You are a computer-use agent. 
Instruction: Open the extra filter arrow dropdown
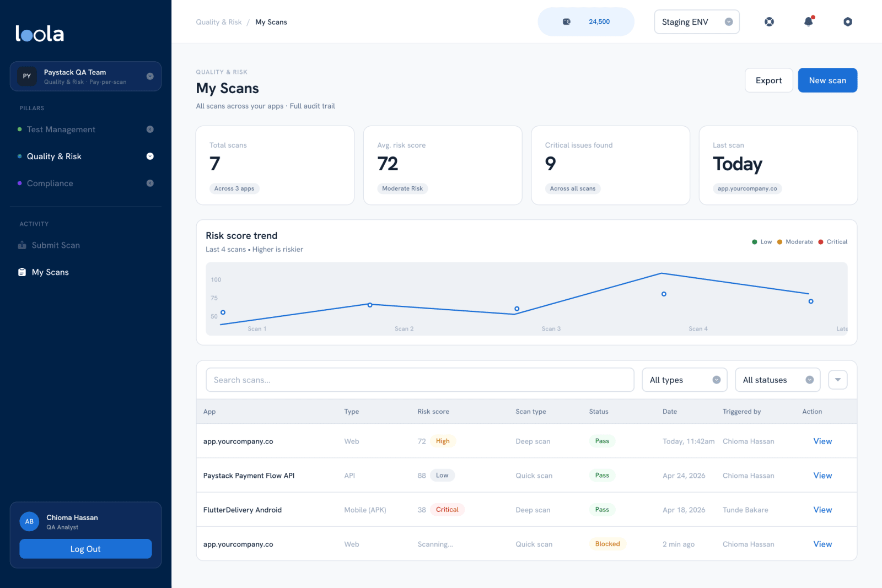tap(838, 380)
